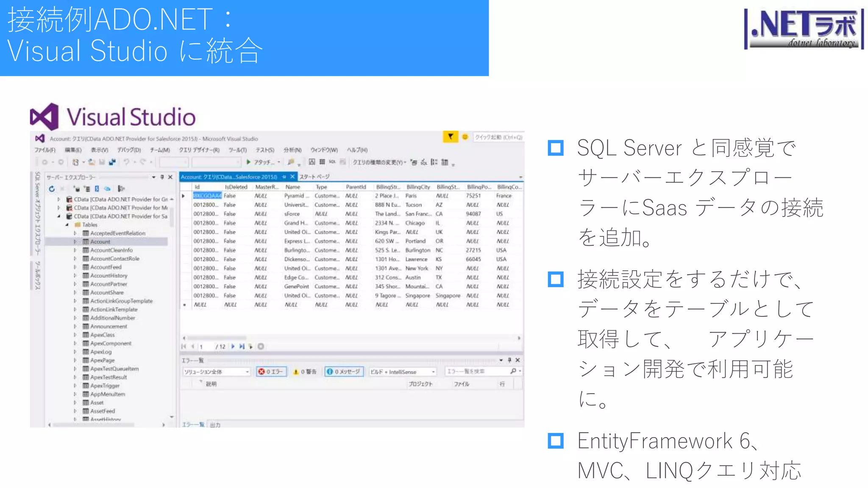Open the Tools menu
This screenshot has height=488, width=868.
coord(238,150)
